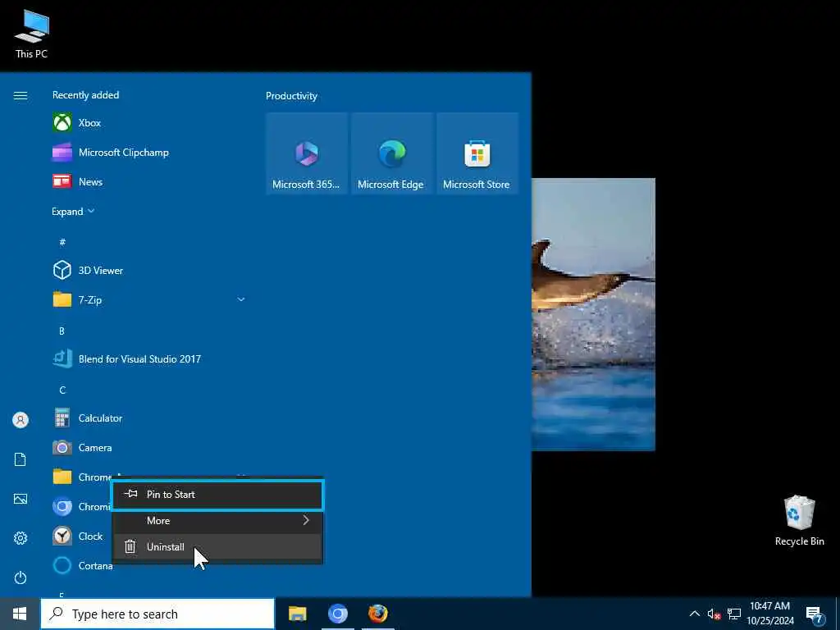Click the Chrome folder icon in list
840x630 pixels.
pyautogui.click(x=62, y=477)
